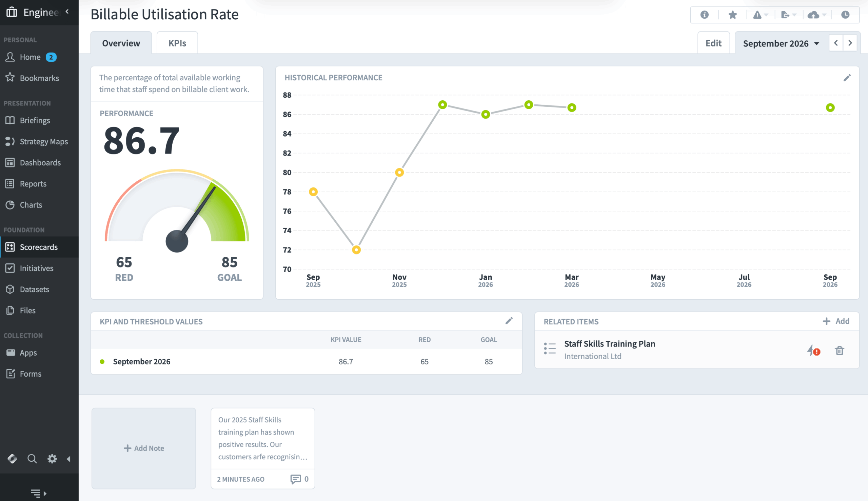The image size is (868, 501).
Task: Open the search magnifier in sidebar
Action: [x=32, y=458]
